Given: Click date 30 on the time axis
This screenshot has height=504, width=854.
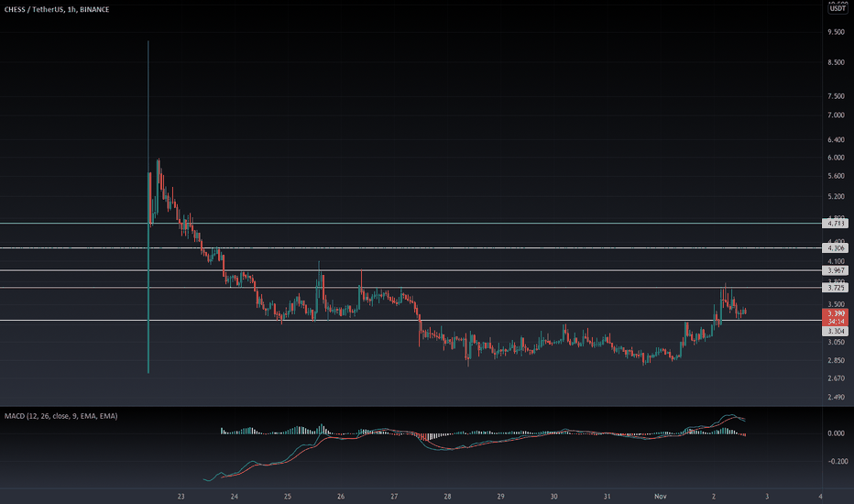Looking at the screenshot, I should pyautogui.click(x=553, y=497).
